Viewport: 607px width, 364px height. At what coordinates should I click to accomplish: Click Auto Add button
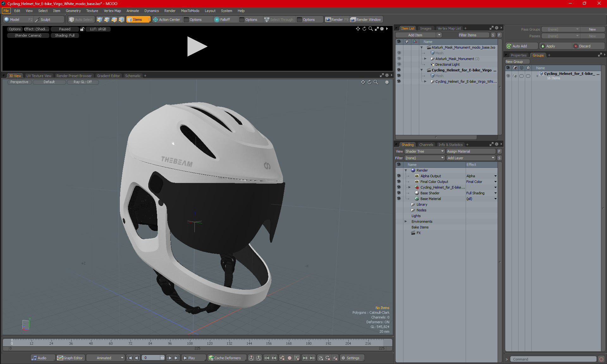[521, 46]
